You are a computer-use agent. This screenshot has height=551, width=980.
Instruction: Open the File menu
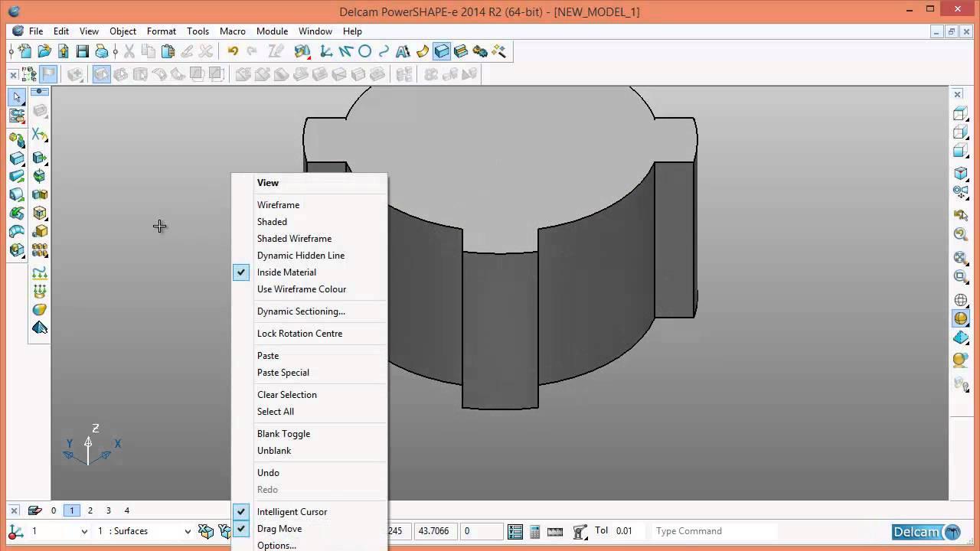[x=36, y=31]
